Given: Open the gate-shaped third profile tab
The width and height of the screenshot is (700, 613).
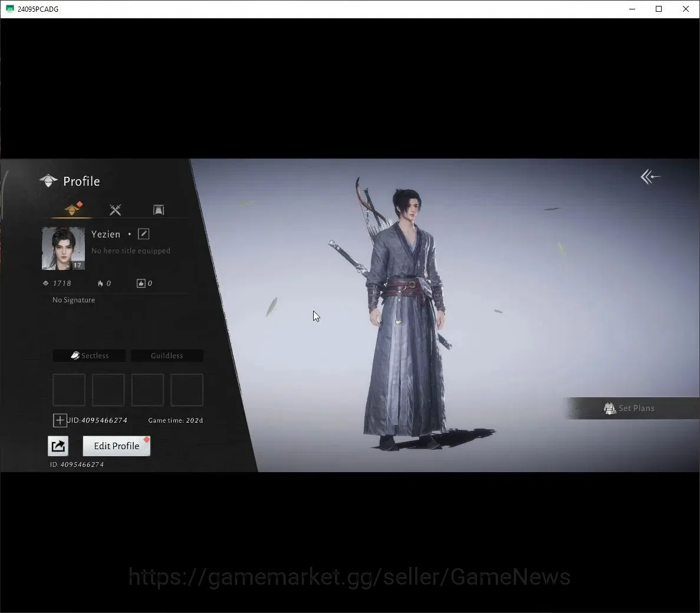Looking at the screenshot, I should tap(159, 210).
